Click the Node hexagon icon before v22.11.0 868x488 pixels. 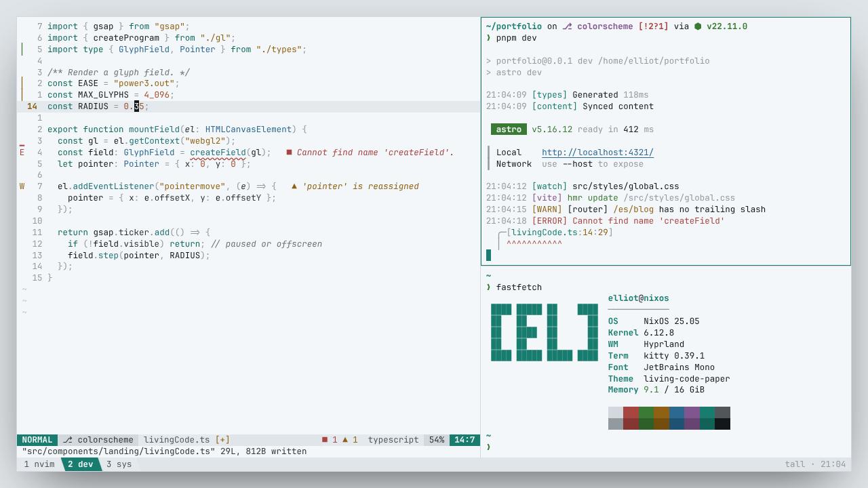tap(697, 26)
